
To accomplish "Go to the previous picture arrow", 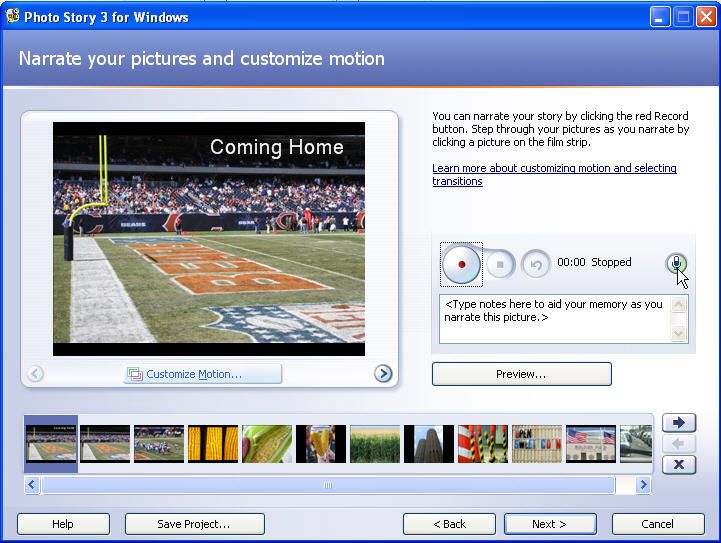I will pos(35,373).
